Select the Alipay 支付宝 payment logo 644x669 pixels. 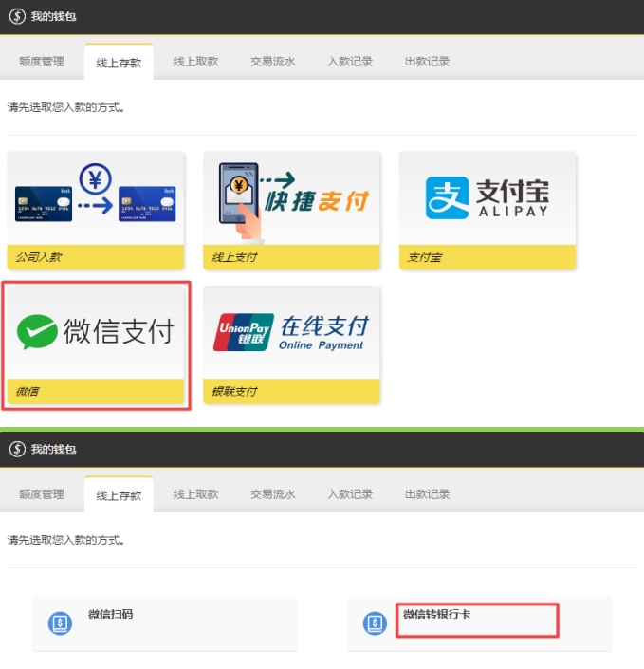[488, 197]
